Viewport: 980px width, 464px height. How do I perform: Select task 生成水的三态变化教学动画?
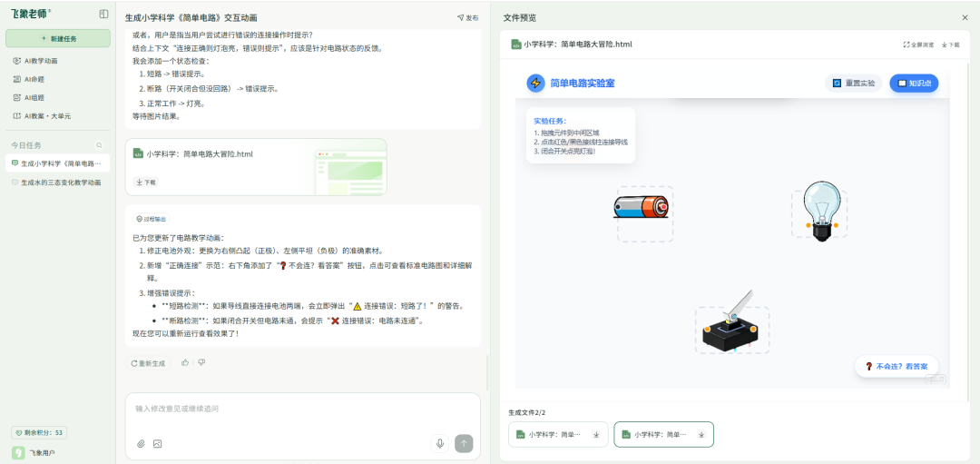click(58, 183)
